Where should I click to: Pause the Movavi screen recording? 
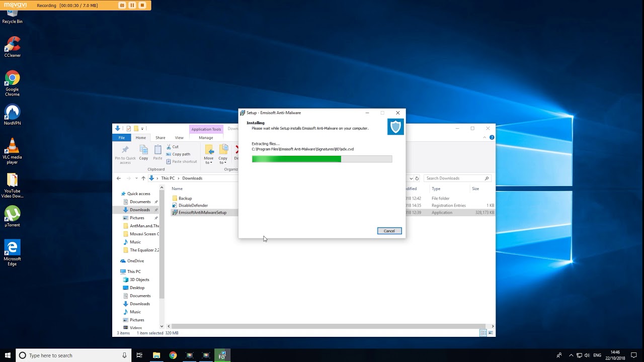click(x=132, y=5)
